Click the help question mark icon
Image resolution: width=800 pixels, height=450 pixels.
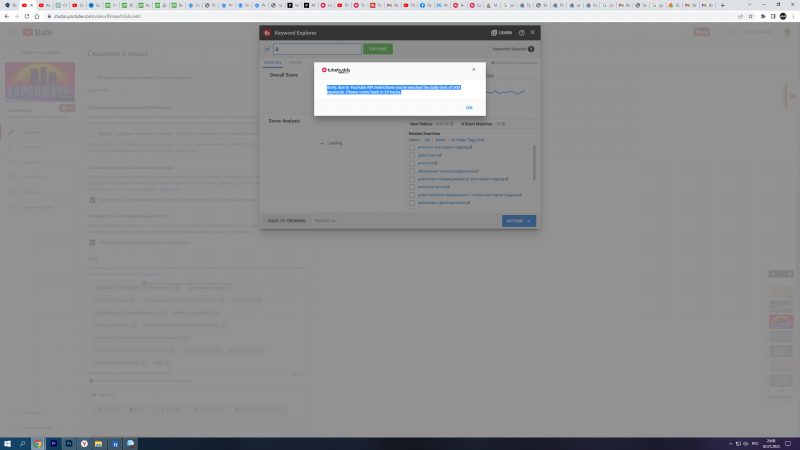click(x=521, y=33)
